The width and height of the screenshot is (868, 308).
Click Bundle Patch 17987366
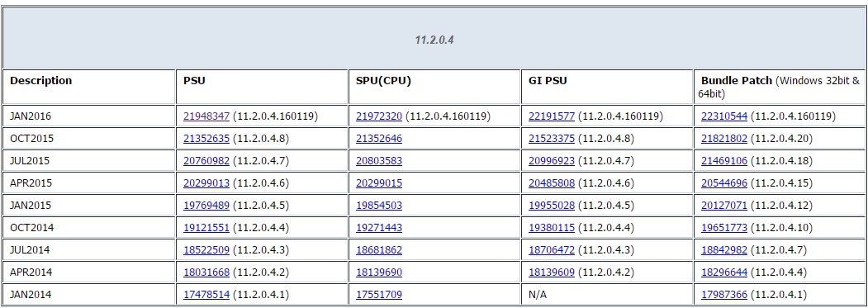(724, 294)
